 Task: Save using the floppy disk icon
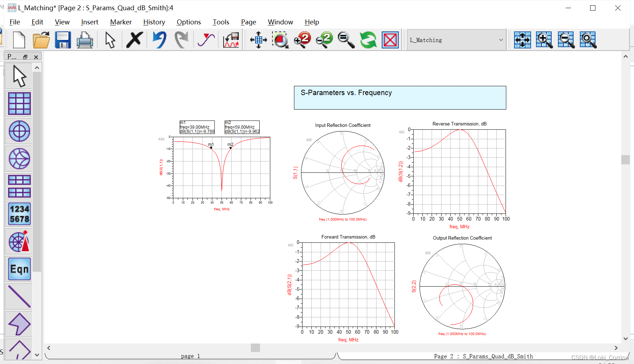click(x=63, y=40)
